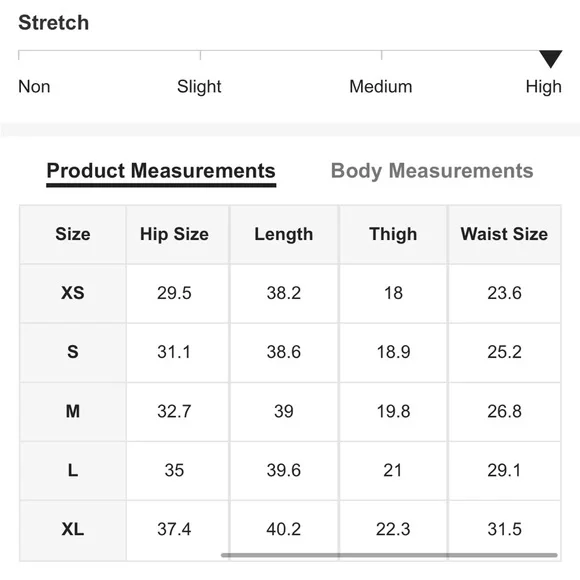The height and width of the screenshot is (580, 580).
Task: Click the Non stretch label
Action: pos(34,87)
